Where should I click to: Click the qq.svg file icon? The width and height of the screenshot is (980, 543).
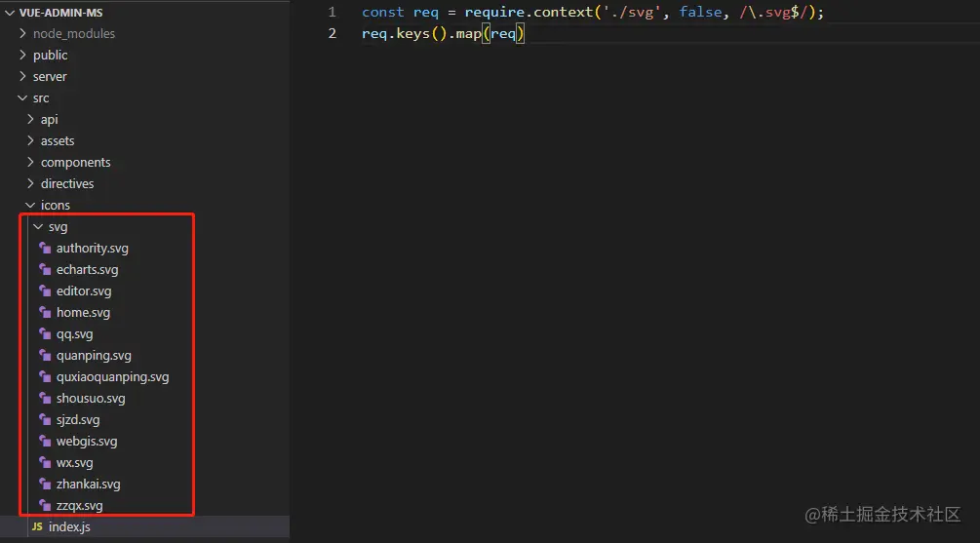(45, 333)
